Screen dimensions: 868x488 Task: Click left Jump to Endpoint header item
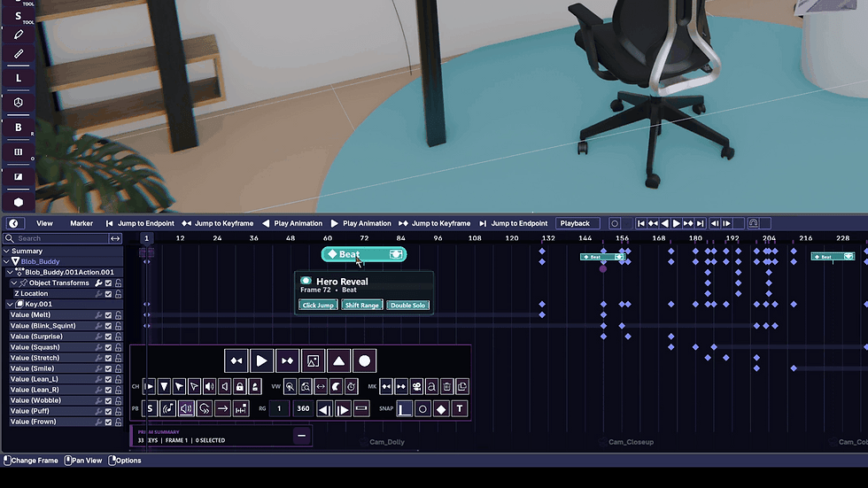tap(140, 223)
